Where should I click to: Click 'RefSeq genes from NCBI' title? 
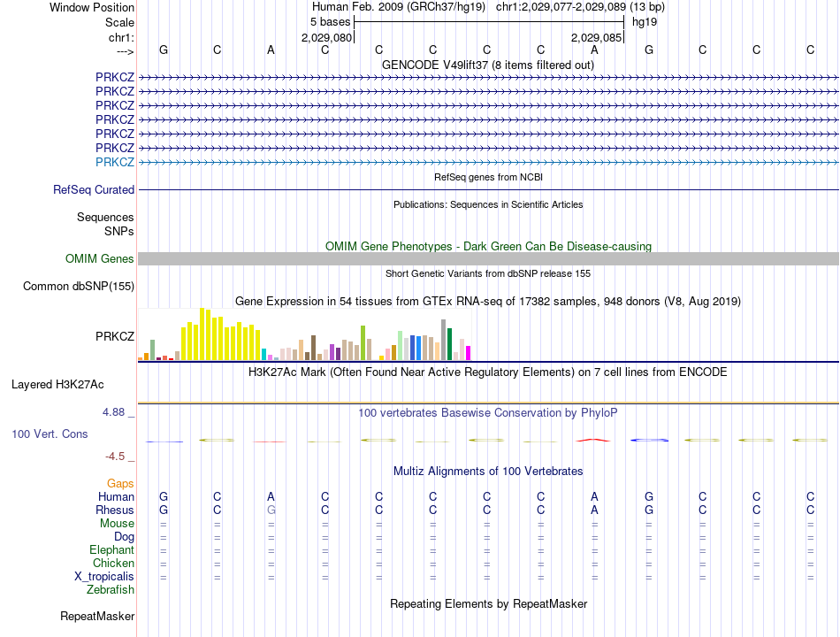[x=488, y=177]
